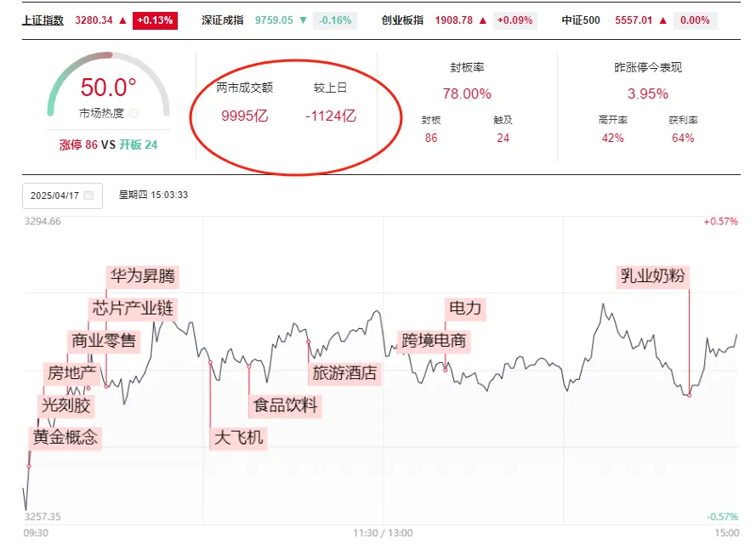Click the 黄金概念 marker label
This screenshot has height=555, width=756.
point(65,438)
